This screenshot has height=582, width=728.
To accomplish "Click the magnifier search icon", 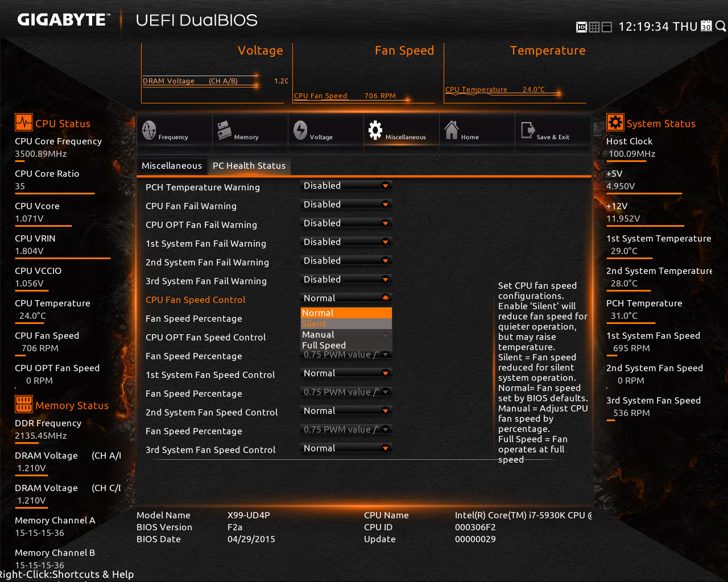I will coord(721,26).
